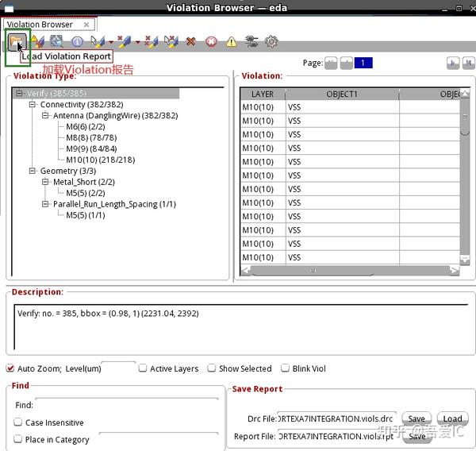Select M8(8) (78/78) tree item
Viewport: 476px width, 451px height.
click(x=91, y=137)
